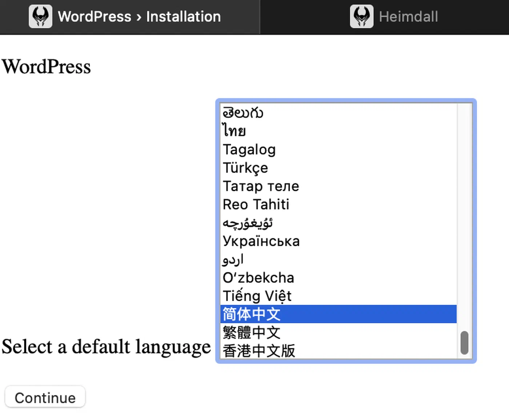Viewport: 509px width, 420px height.
Task: Pick O‘zbekcha in the language list
Action: [x=338, y=277]
